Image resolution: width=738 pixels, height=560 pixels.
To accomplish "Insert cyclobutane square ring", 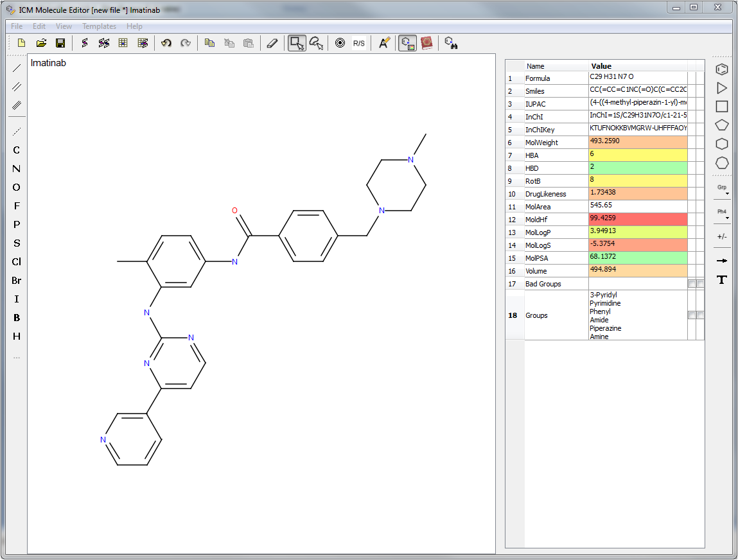I will tap(721, 107).
